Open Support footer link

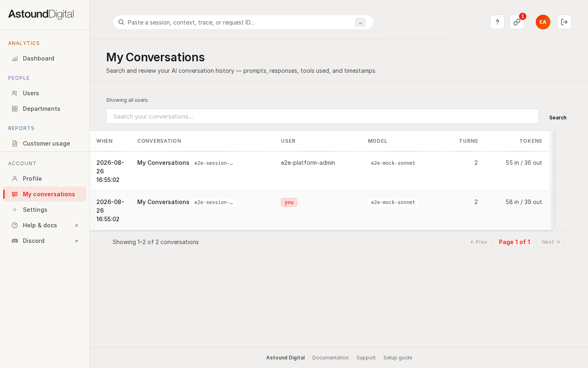pos(366,358)
